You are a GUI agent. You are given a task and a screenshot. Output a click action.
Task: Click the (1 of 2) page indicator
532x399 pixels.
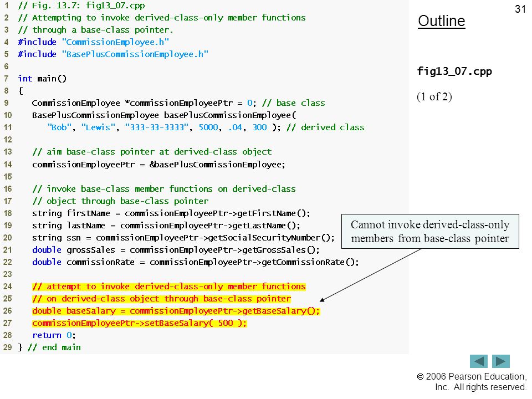[x=434, y=96]
